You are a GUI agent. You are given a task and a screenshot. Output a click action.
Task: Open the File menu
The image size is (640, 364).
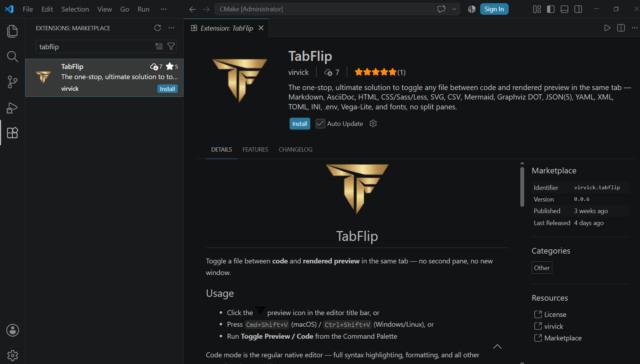click(x=28, y=9)
